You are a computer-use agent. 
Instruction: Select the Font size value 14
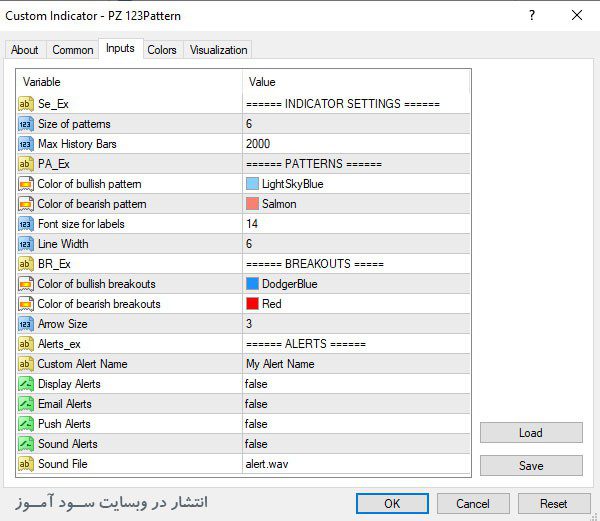click(252, 224)
